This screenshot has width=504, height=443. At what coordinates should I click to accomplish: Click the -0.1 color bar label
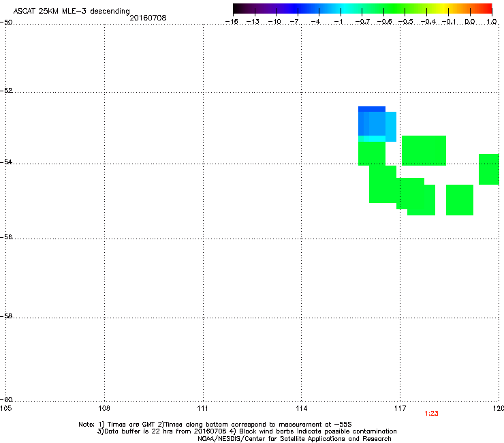click(449, 22)
